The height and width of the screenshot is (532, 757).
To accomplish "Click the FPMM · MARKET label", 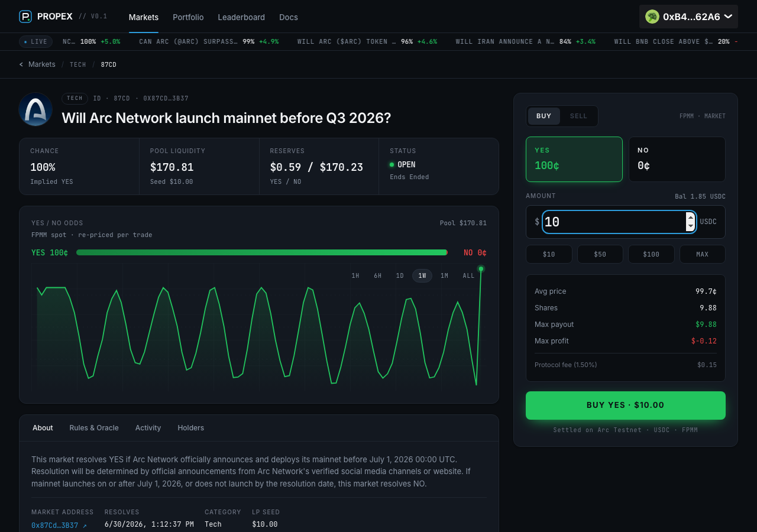I will (x=703, y=116).
